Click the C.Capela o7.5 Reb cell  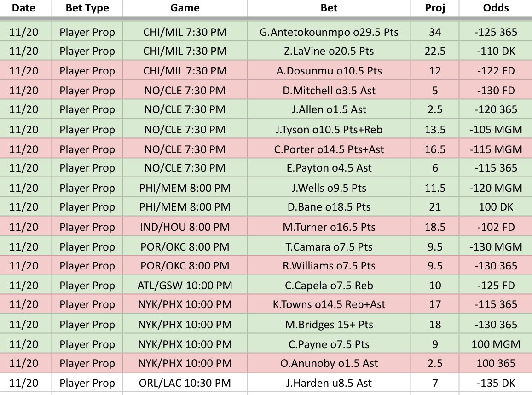tap(329, 285)
